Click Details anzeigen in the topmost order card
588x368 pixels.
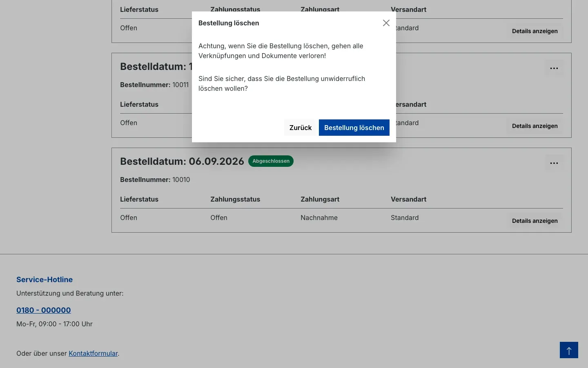[535, 31]
